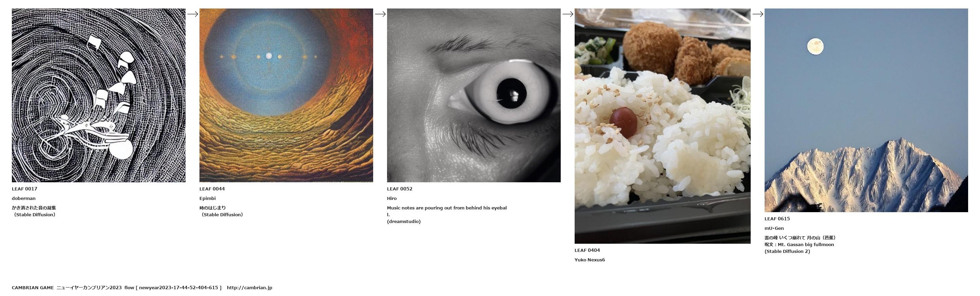
Task: Select the author name Epimbi
Action: click(x=207, y=198)
